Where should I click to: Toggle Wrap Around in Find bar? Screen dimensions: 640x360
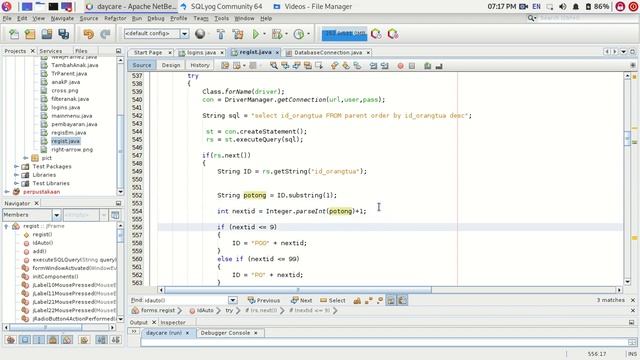tap(402, 300)
